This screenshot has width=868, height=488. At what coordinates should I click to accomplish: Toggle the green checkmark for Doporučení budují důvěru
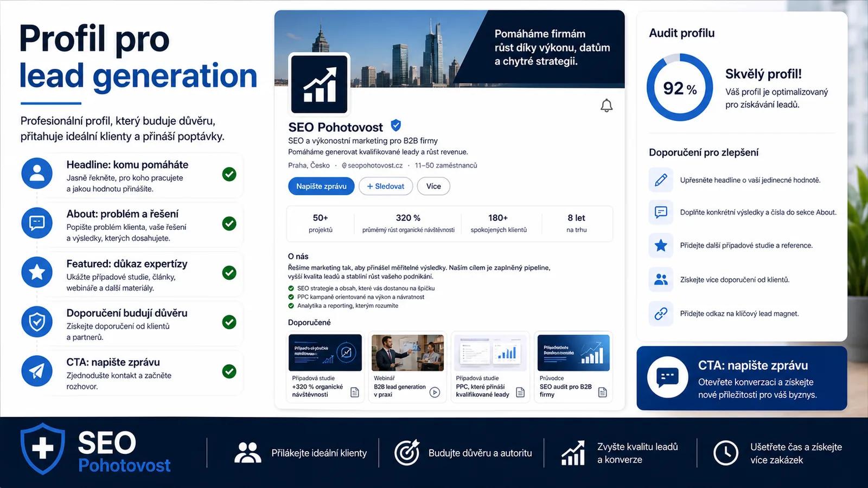[229, 322]
